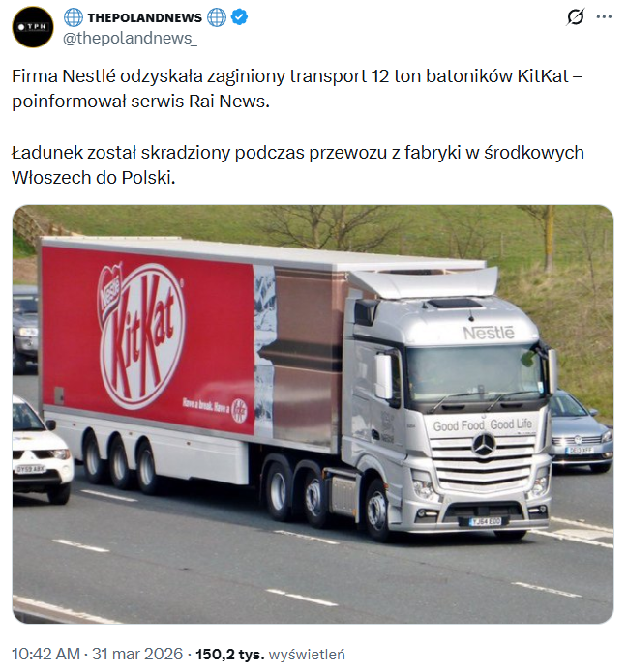627x672 pixels.
Task: Click the white Mitsubishi car in the photo
Action: coord(42,449)
